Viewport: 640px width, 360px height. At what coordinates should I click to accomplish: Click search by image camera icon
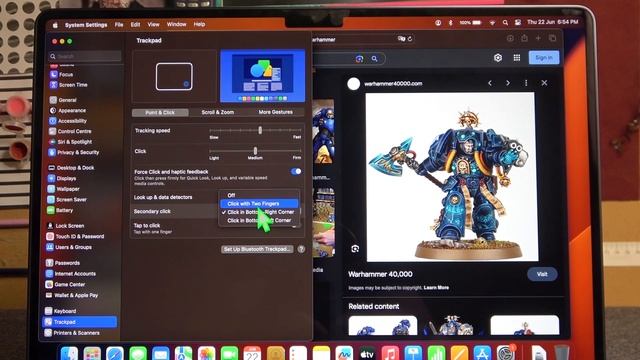(359, 59)
